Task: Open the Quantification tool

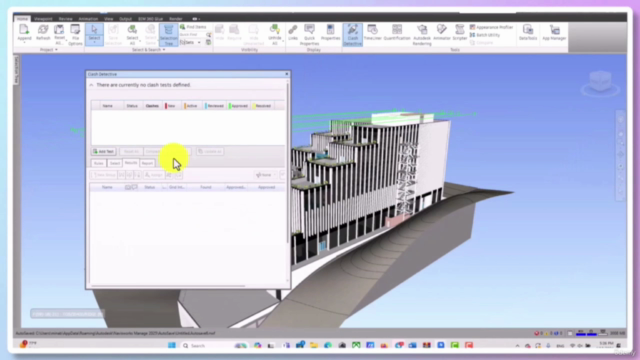Action: (x=397, y=32)
